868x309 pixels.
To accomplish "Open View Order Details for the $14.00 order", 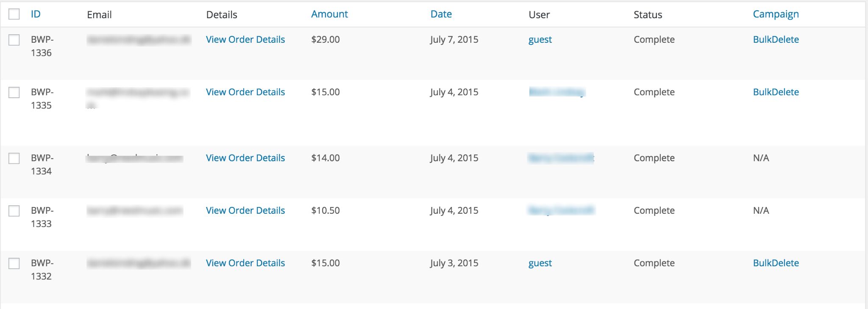I will point(245,158).
